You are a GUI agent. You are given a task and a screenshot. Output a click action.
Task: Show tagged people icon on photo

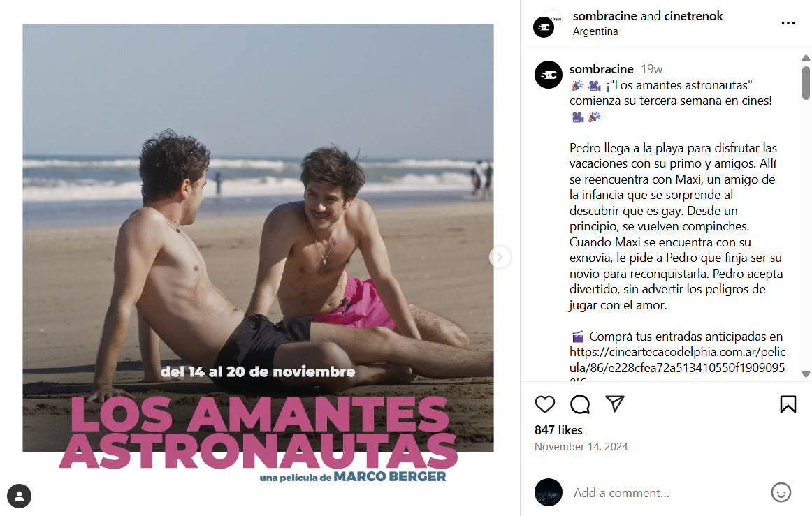(19, 496)
